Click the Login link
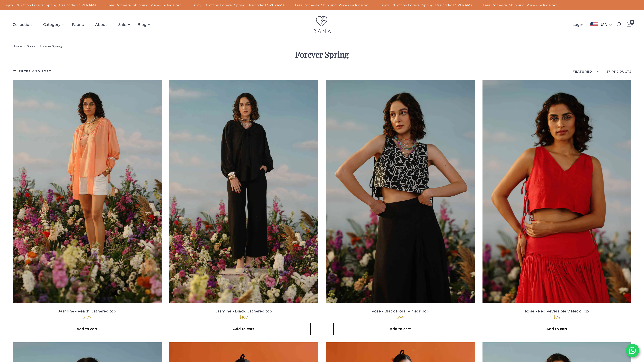The image size is (644, 362). pos(578,25)
